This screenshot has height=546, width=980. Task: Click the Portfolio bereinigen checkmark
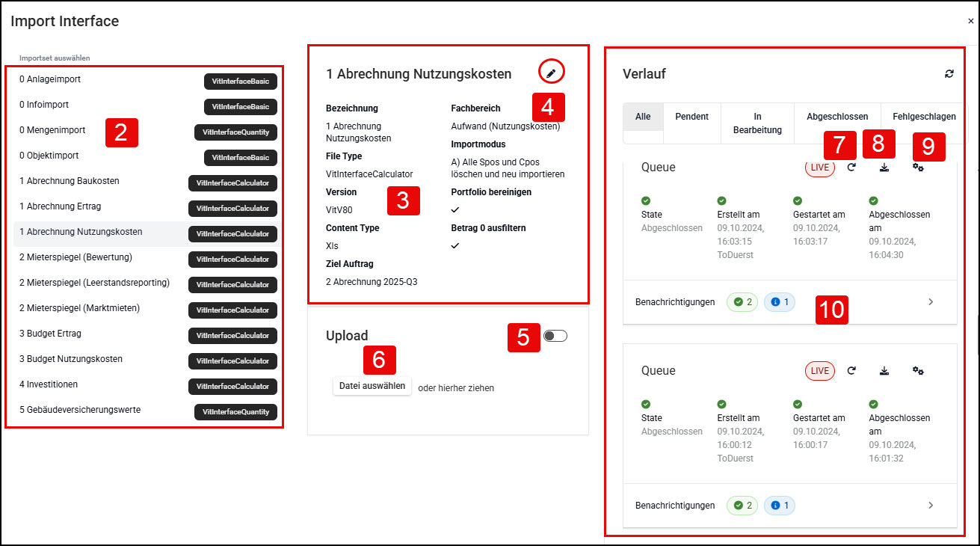point(455,209)
